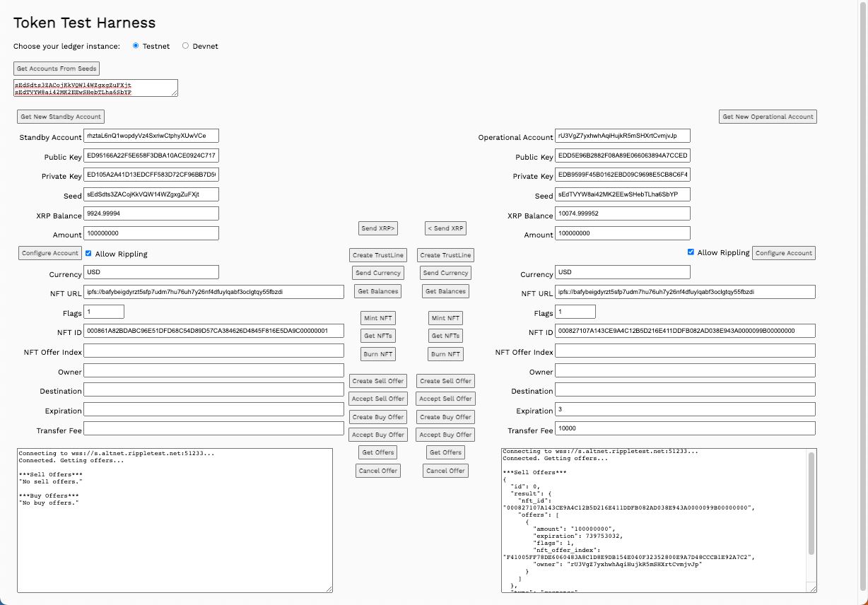Click the operational-side Burn NFT button
868x605 pixels.
[445, 354]
